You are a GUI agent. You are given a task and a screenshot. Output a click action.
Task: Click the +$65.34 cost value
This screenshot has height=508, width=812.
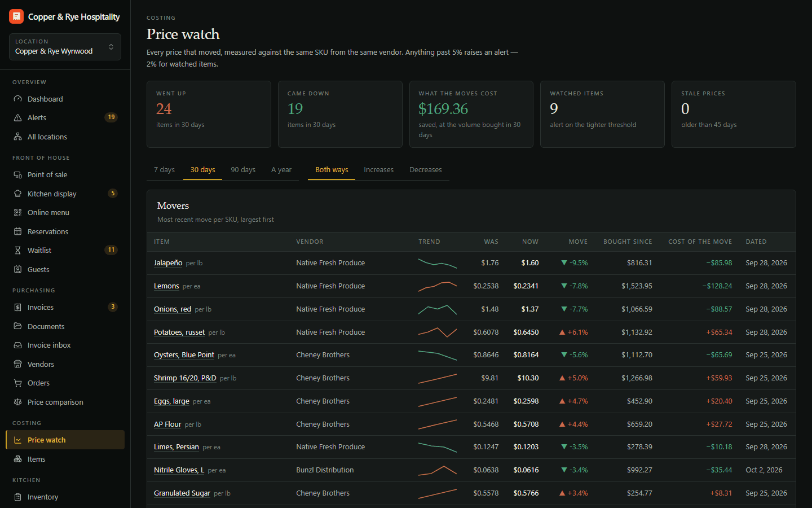tap(719, 332)
